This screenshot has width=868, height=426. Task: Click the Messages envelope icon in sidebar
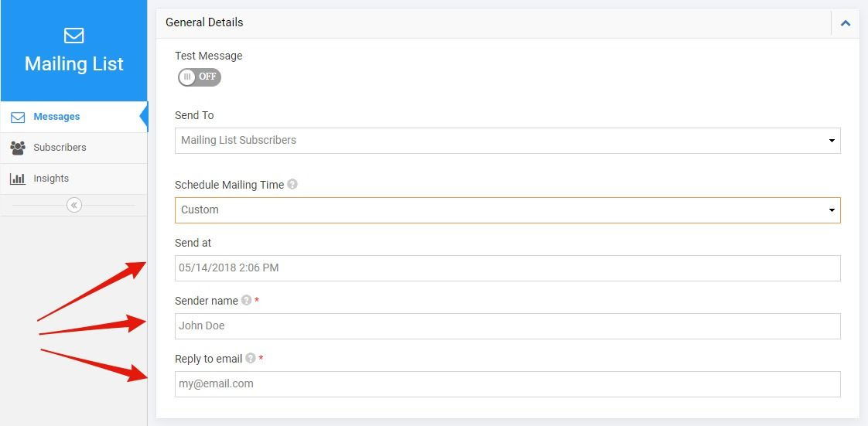pyautogui.click(x=18, y=118)
